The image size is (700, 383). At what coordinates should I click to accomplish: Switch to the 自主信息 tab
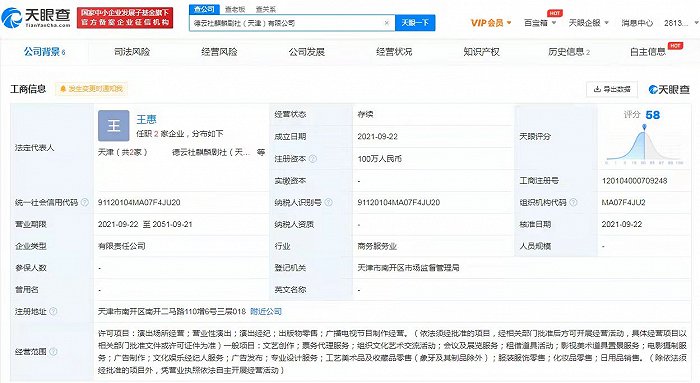tap(648, 52)
